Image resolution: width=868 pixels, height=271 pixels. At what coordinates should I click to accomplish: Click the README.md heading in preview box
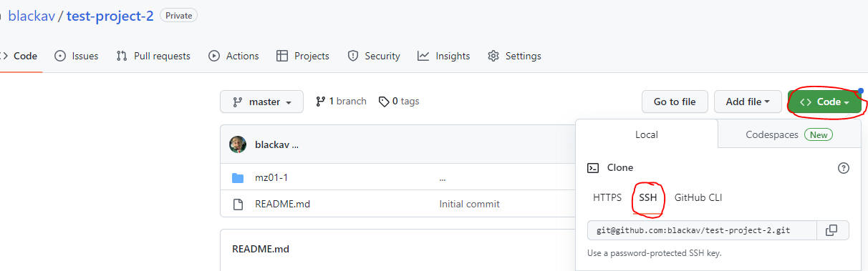click(x=261, y=249)
